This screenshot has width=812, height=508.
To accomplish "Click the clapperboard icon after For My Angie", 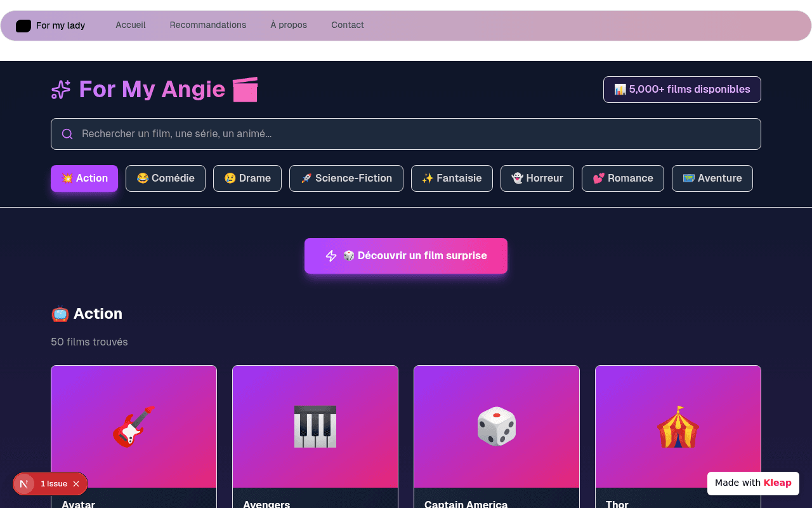I will 245,90.
